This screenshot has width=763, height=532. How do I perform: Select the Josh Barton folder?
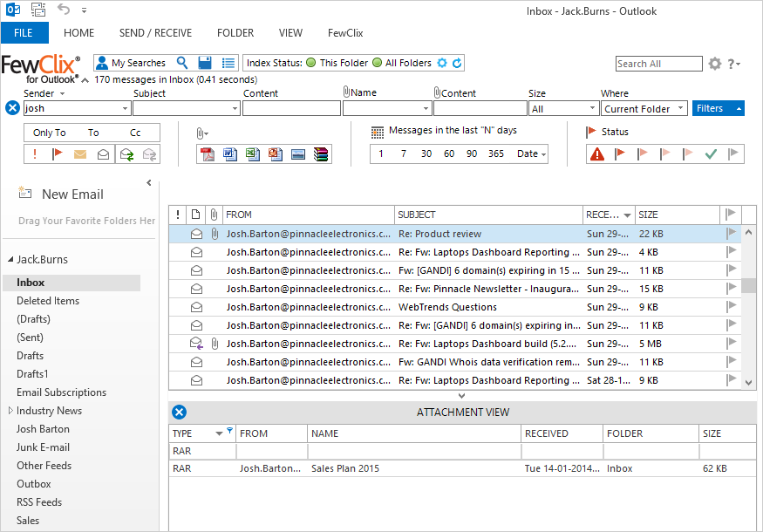(43, 429)
